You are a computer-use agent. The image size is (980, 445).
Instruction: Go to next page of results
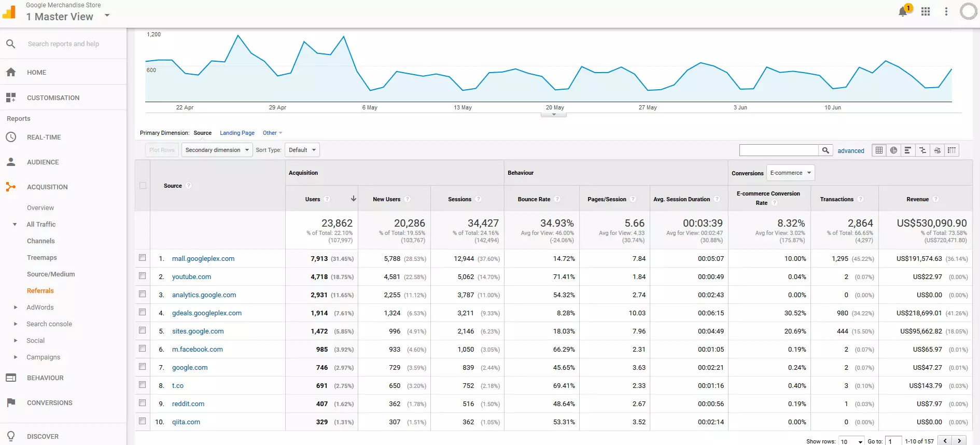coord(960,441)
